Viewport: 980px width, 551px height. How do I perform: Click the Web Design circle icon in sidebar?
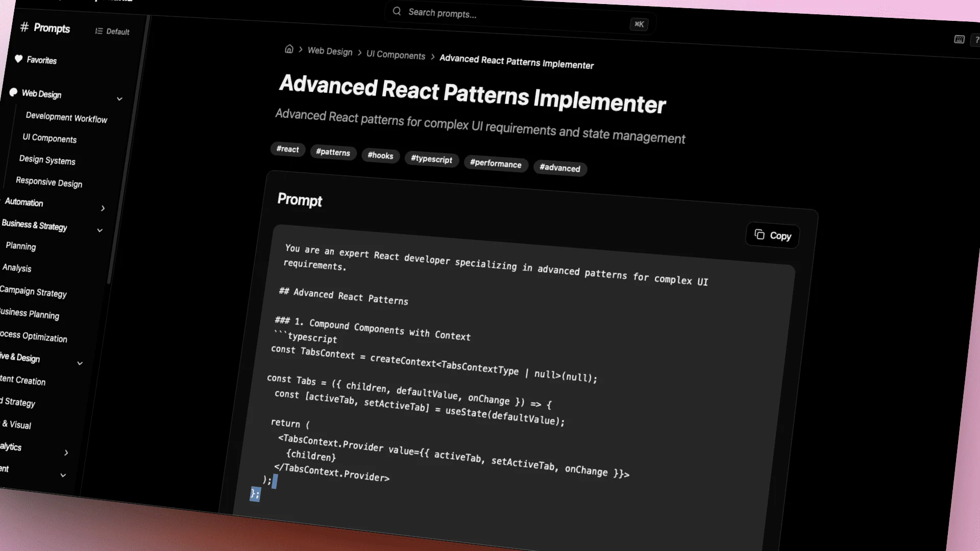tap(13, 92)
